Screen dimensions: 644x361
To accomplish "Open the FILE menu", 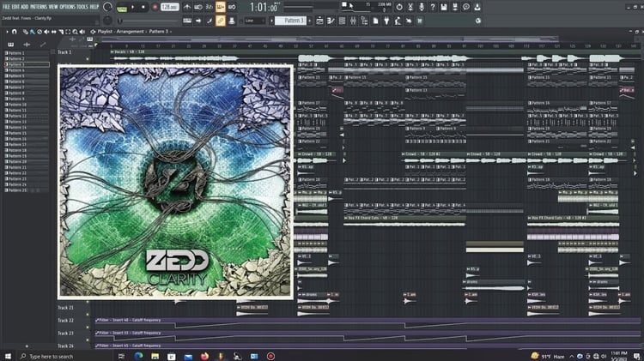I will (x=6, y=7).
